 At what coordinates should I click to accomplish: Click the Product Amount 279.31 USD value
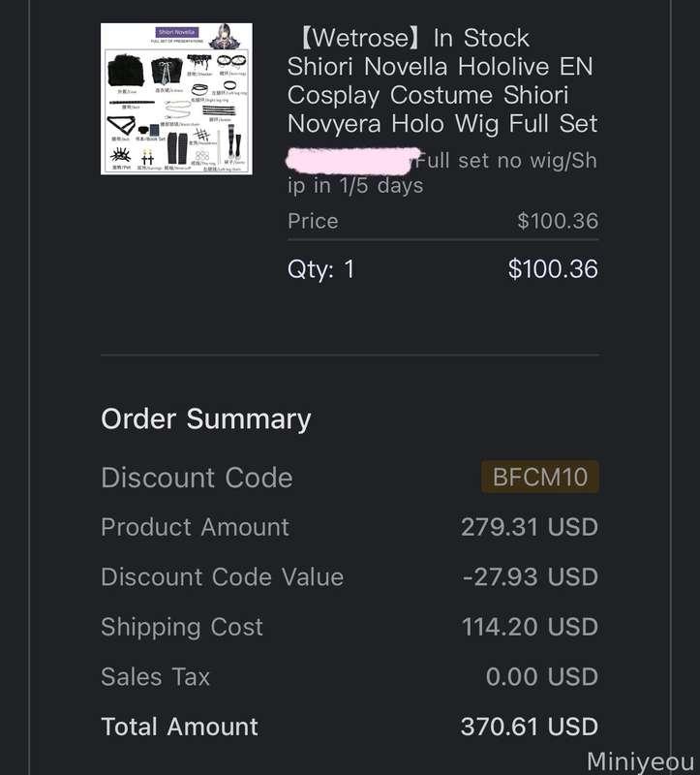point(529,527)
